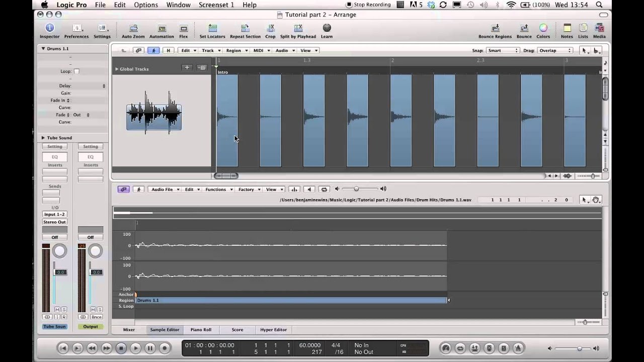Switch to the Piano Roll tab
Image resolution: width=644 pixels, height=362 pixels.
tap(201, 330)
